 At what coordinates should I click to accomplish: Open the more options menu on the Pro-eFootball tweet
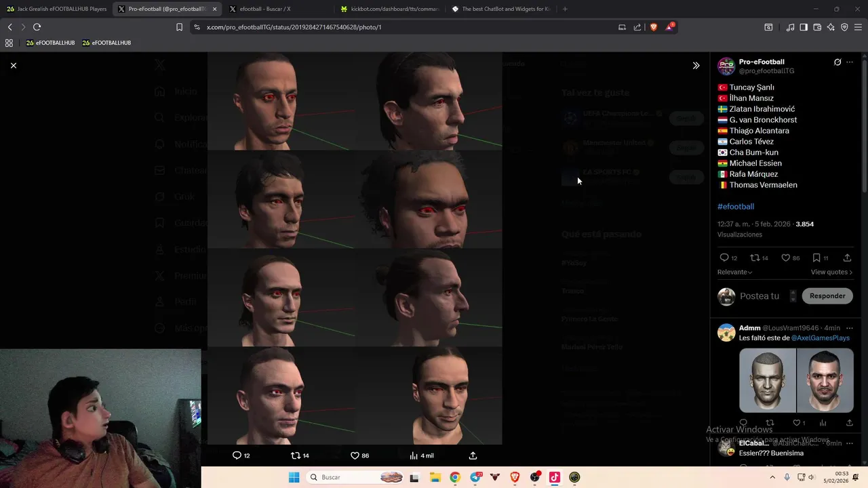tap(850, 62)
